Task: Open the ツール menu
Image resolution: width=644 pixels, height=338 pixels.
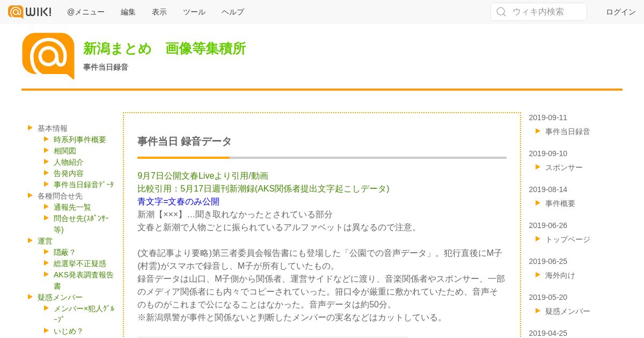Action: coord(194,12)
